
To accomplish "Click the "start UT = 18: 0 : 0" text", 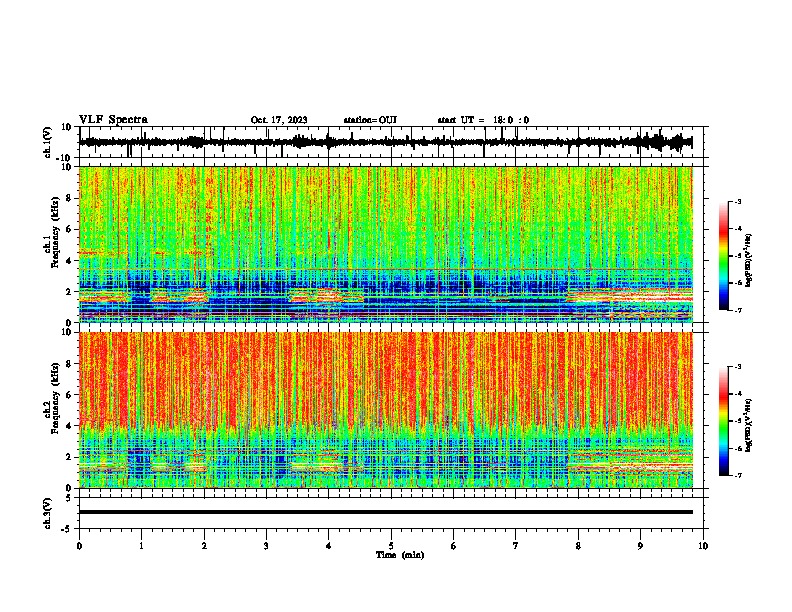I will pyautogui.click(x=483, y=120).
